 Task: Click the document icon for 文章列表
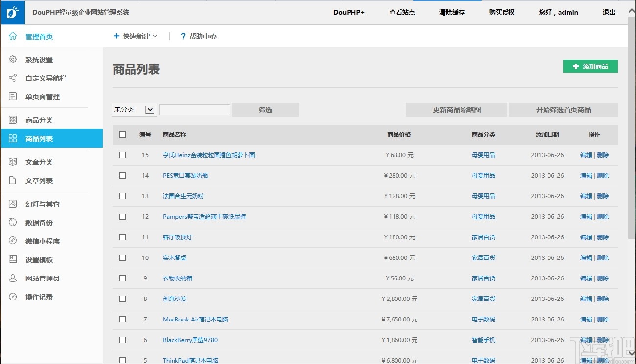[13, 181]
